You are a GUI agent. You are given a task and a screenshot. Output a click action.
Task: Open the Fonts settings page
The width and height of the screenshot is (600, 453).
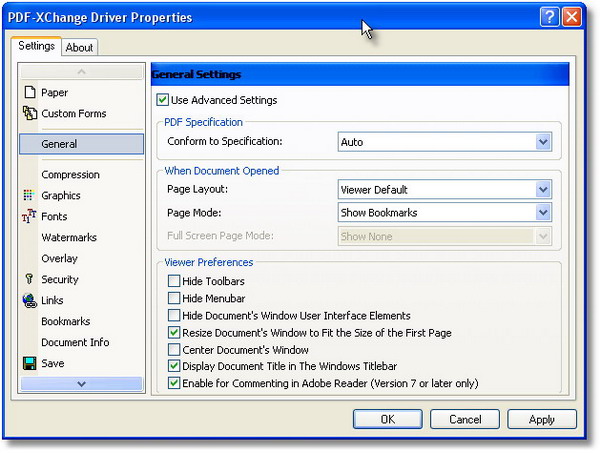82,216
